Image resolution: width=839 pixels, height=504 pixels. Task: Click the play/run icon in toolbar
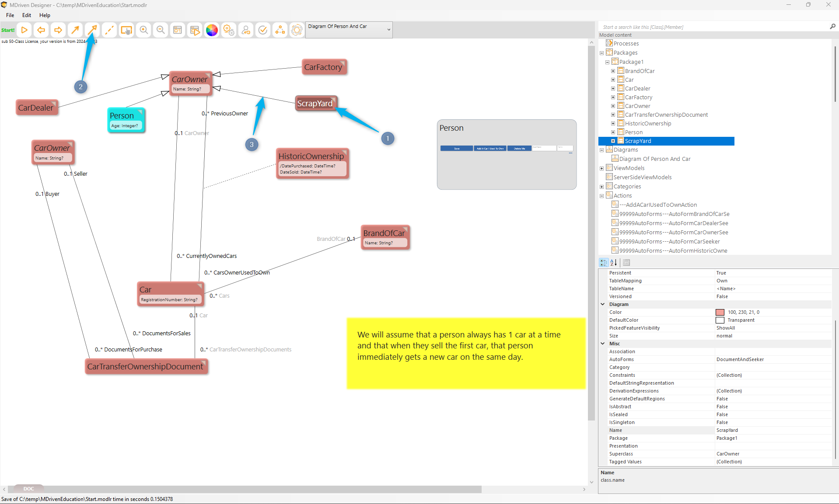click(24, 30)
